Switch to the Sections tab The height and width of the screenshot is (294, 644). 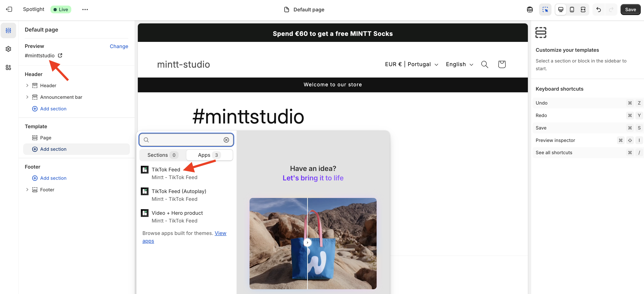point(161,155)
